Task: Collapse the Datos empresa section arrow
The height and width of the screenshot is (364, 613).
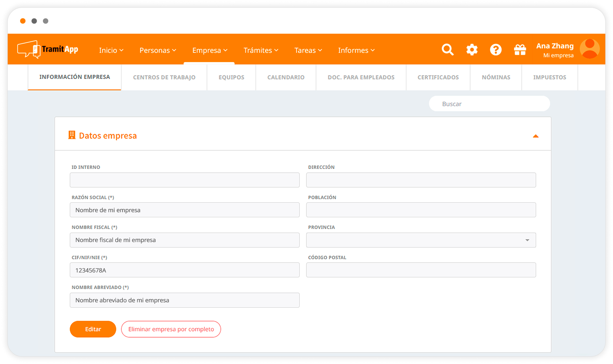Action: [535, 136]
